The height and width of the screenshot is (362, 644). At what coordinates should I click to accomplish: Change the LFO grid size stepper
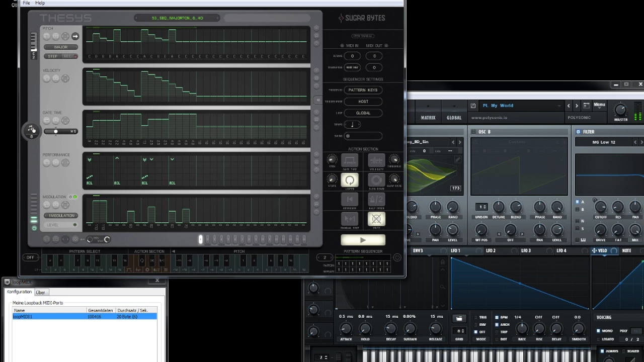coord(459,331)
